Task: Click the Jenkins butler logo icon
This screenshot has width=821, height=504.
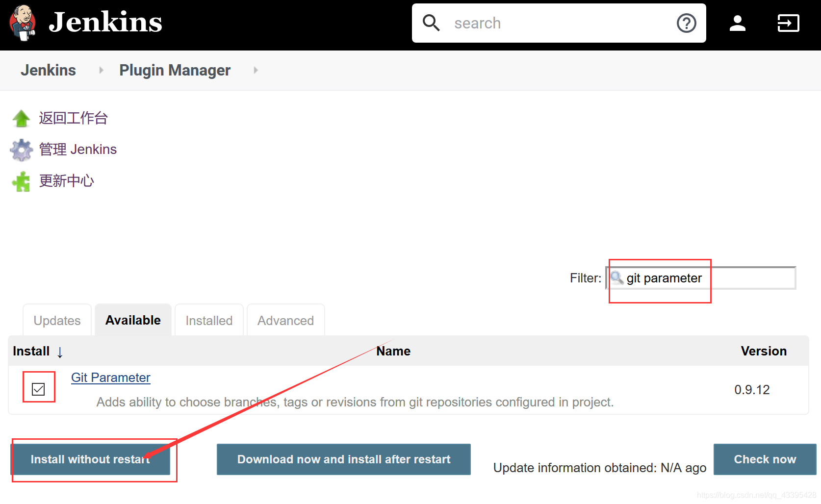Action: (23, 23)
